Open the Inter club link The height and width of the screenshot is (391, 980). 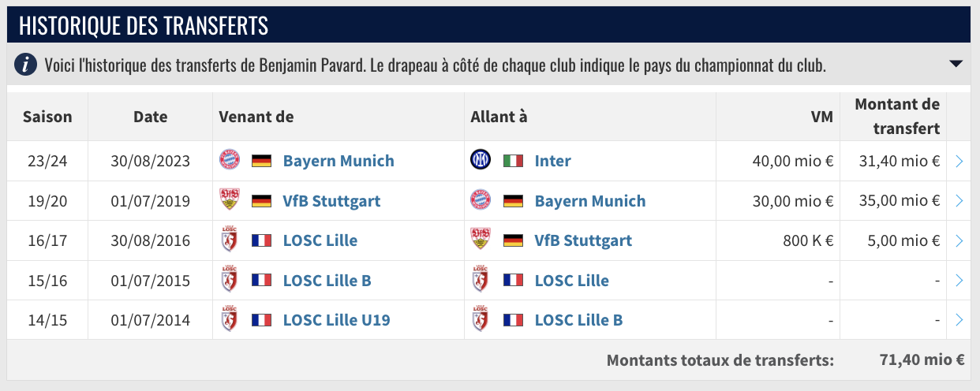point(552,161)
